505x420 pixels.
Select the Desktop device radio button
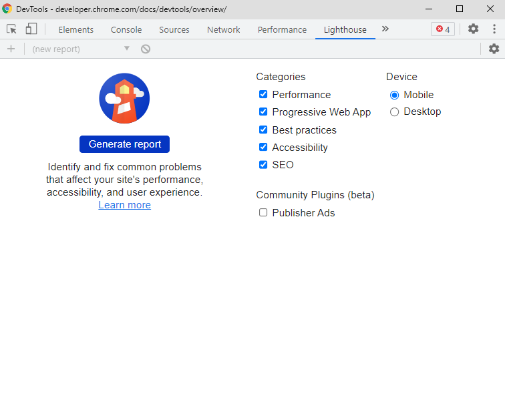tap(395, 112)
